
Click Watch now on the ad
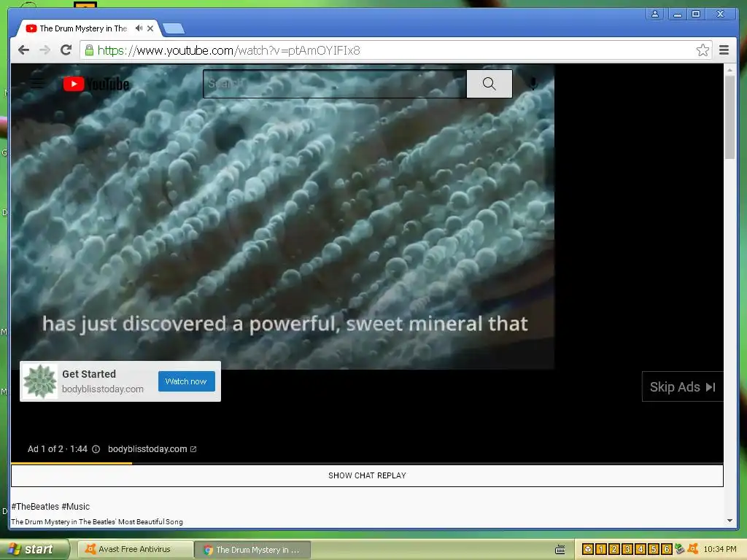point(186,381)
